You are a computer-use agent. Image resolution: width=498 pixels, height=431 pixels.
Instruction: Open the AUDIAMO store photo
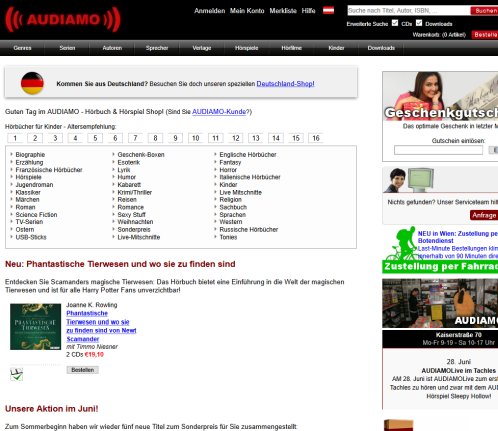click(440, 303)
